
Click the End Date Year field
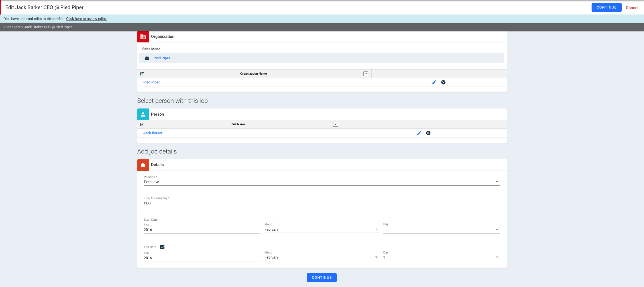pos(202,258)
